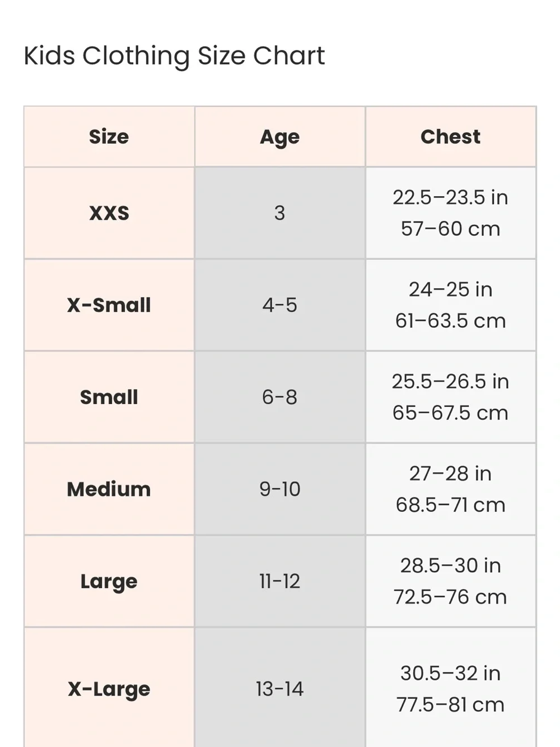Click the 27–28 in chest measurement
The height and width of the screenshot is (747, 560).
coord(450,474)
